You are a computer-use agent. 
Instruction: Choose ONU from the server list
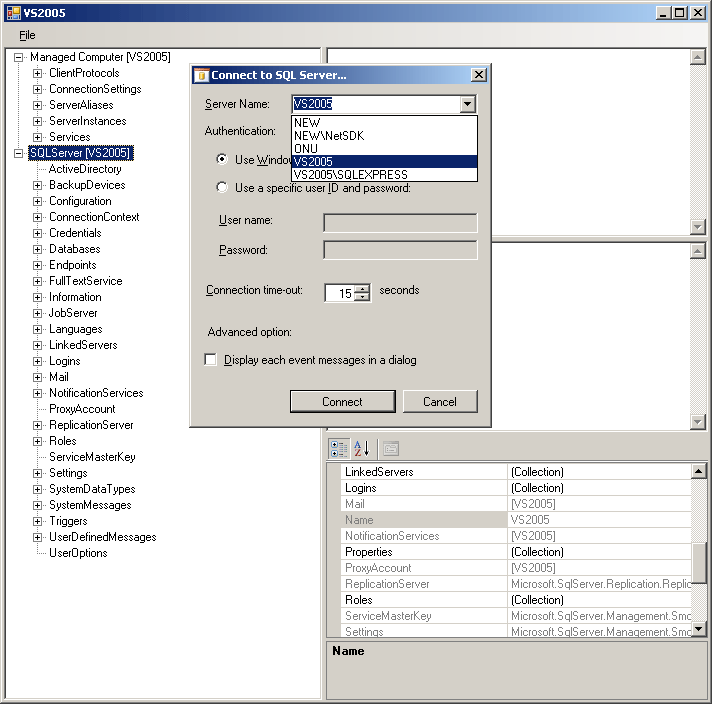click(x=384, y=149)
